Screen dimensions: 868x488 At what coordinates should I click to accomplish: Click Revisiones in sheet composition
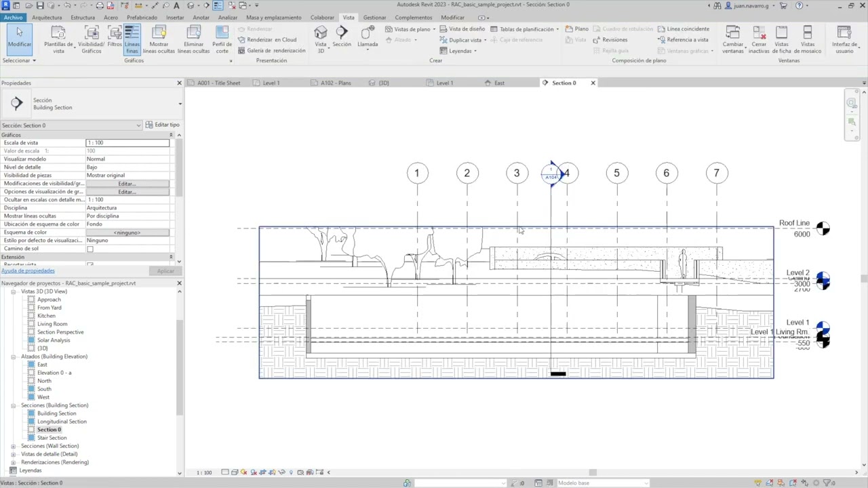tap(610, 39)
